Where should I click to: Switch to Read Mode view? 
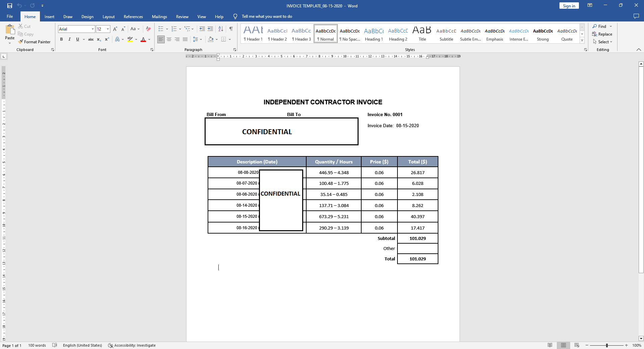(x=550, y=345)
